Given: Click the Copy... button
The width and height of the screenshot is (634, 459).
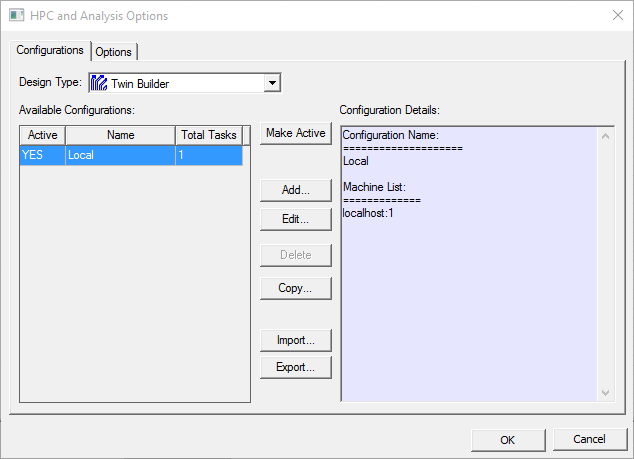Looking at the screenshot, I should (x=296, y=288).
